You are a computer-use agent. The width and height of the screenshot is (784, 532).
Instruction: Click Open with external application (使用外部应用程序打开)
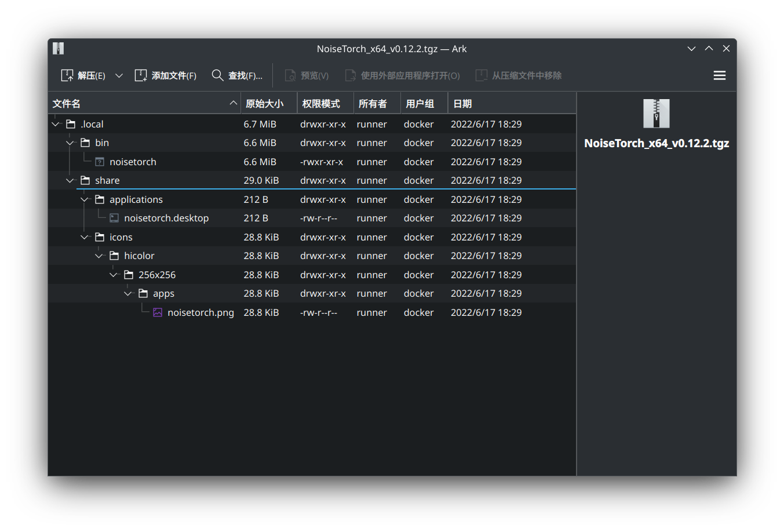[x=403, y=75]
